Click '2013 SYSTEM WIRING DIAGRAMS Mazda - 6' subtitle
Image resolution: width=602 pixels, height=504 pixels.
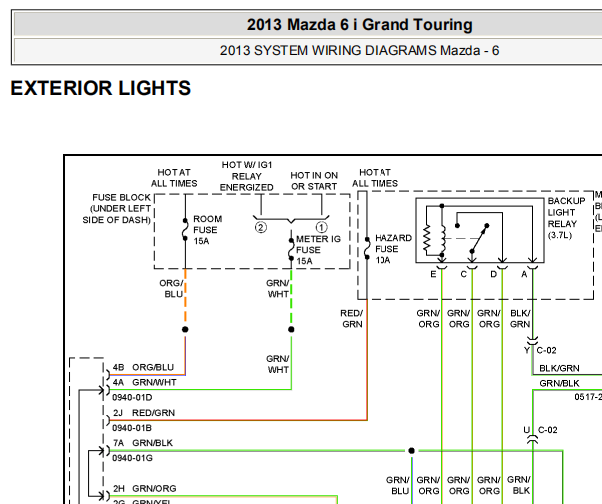[x=359, y=51]
